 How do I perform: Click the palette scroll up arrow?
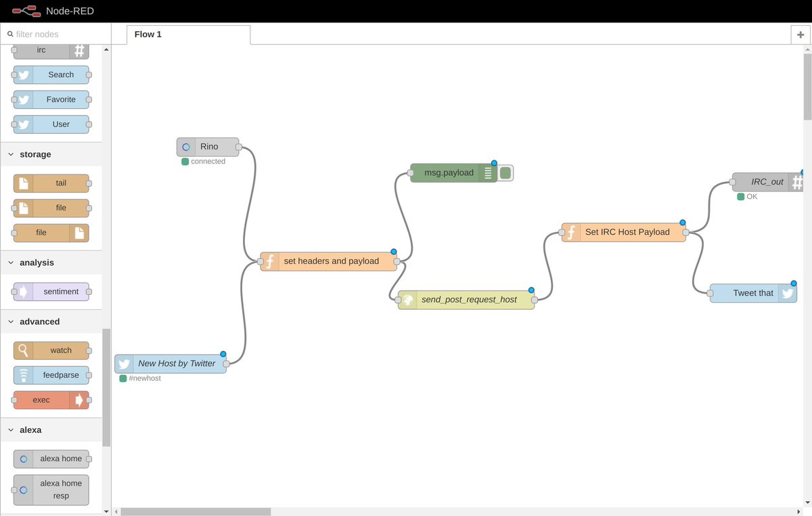[106, 49]
